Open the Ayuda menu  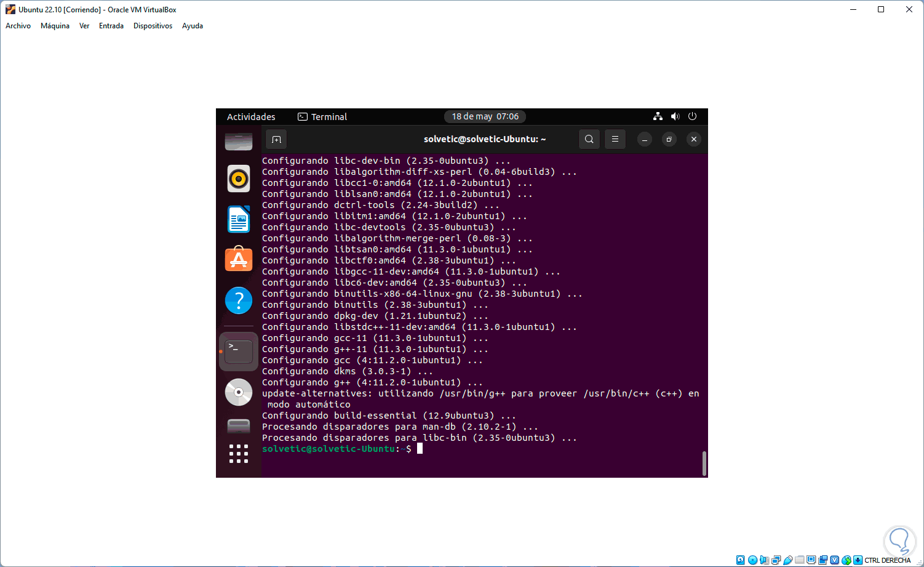pyautogui.click(x=193, y=26)
